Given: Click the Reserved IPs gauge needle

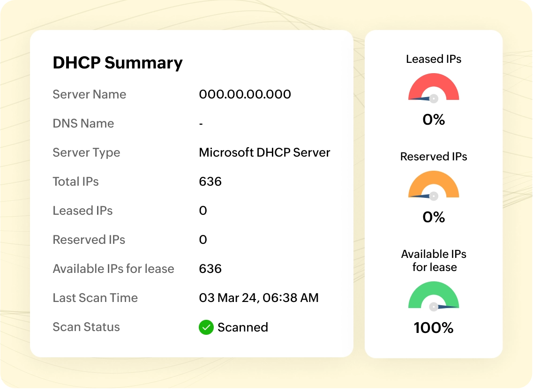Looking at the screenshot, I should tap(421, 195).
